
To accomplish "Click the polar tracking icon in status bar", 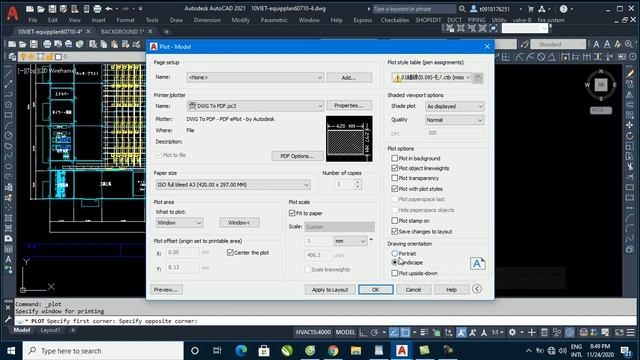I will (x=375, y=332).
